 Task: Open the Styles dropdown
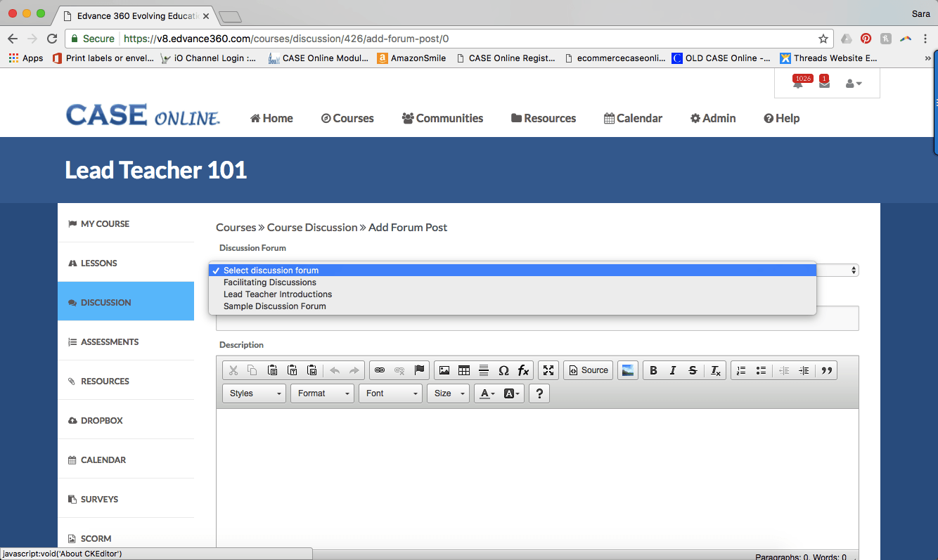coord(255,393)
